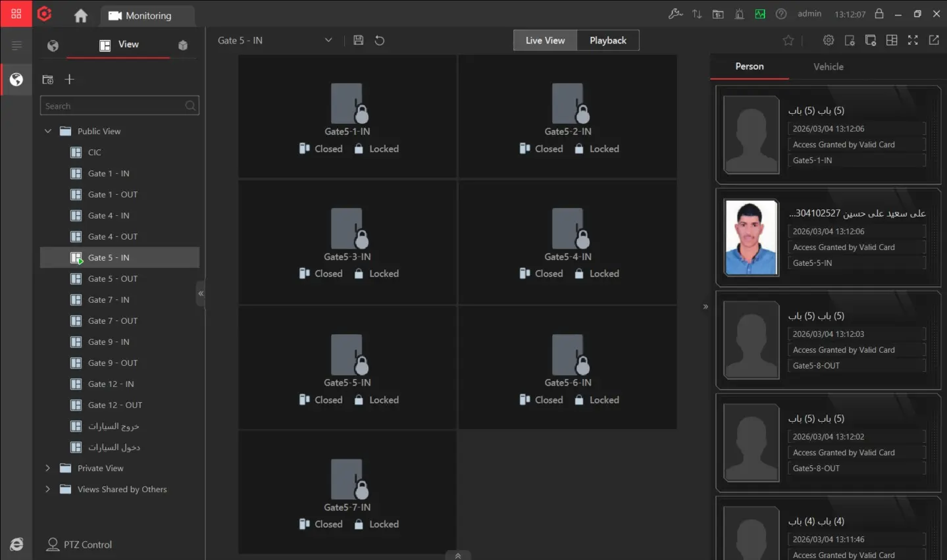
Task: Switch to the Monitoring tab
Action: point(147,16)
